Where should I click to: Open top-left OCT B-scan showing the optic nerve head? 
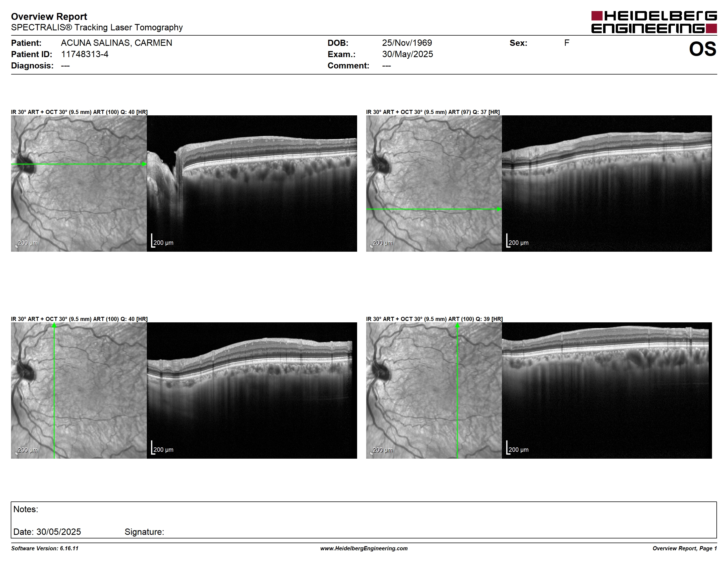click(x=252, y=184)
